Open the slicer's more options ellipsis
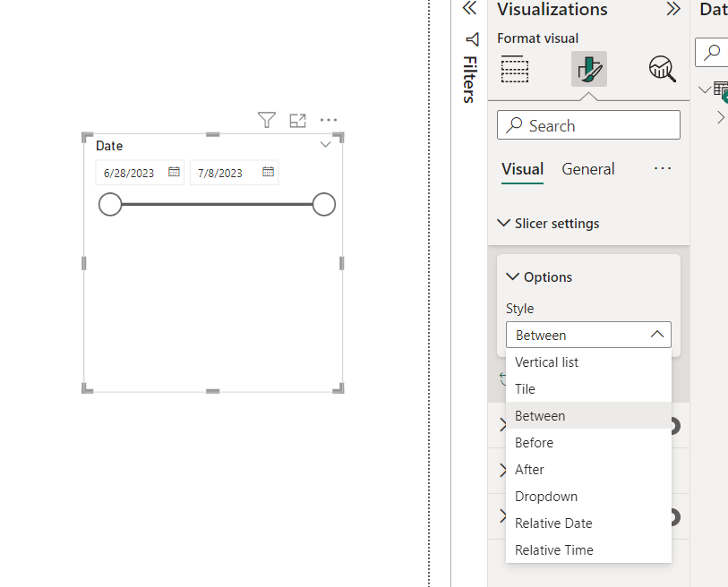This screenshot has width=728, height=587. (329, 120)
